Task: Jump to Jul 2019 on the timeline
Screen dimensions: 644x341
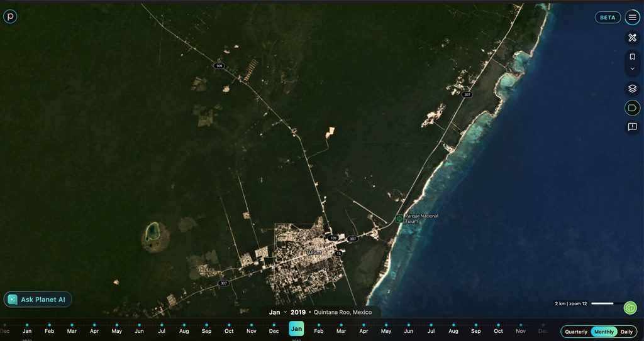Action: coord(431,331)
